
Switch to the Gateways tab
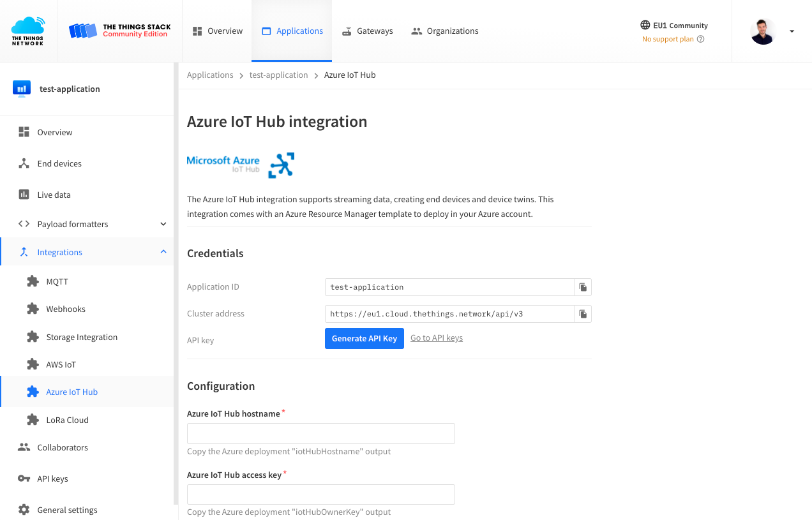click(x=367, y=31)
